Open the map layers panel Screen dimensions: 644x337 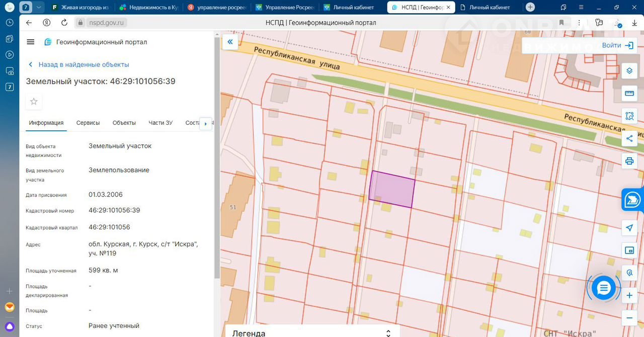(x=629, y=71)
